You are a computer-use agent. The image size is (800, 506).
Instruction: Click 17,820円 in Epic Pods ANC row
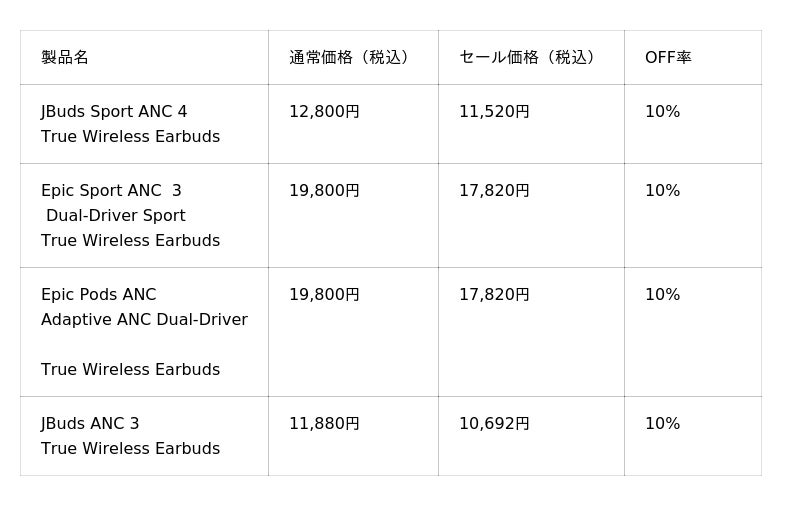click(494, 294)
